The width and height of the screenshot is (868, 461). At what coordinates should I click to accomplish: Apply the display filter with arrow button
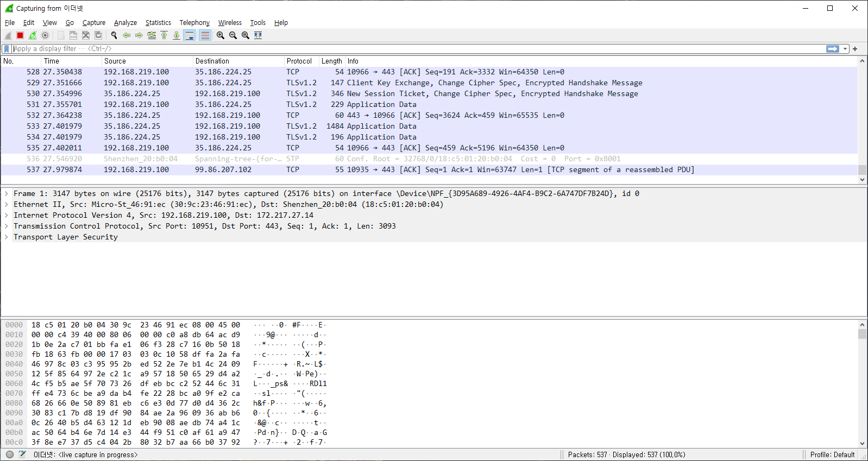pos(833,49)
